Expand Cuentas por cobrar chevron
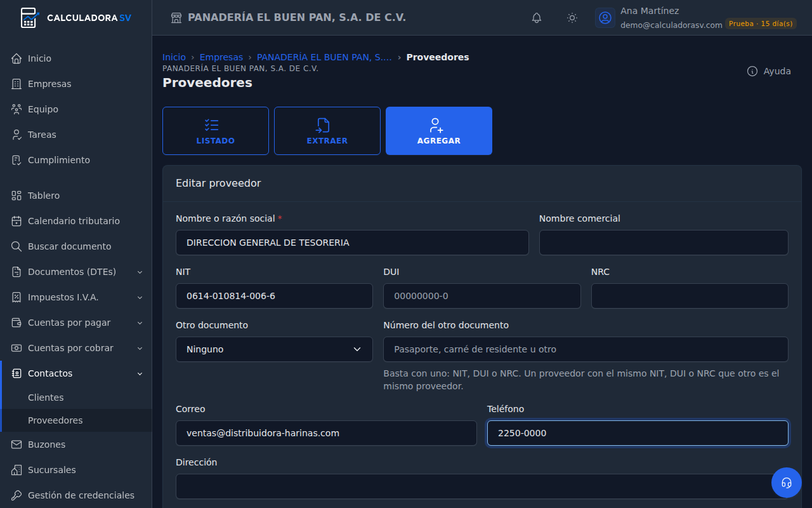The image size is (812, 508). [140, 348]
